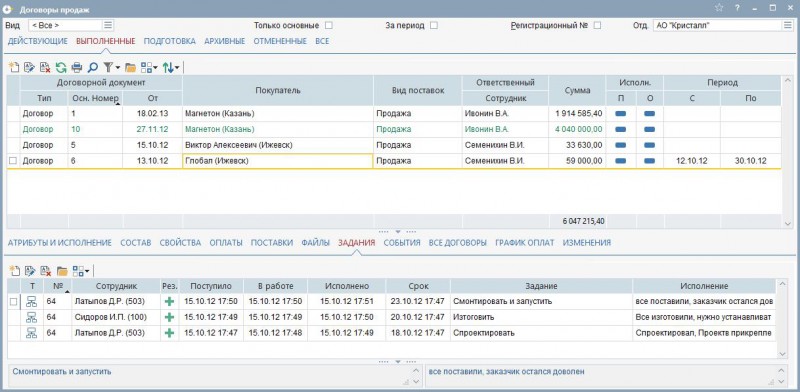The image size is (800, 392).
Task: Select the 'Атрибуты и исполнение' tab
Action: click(x=60, y=243)
